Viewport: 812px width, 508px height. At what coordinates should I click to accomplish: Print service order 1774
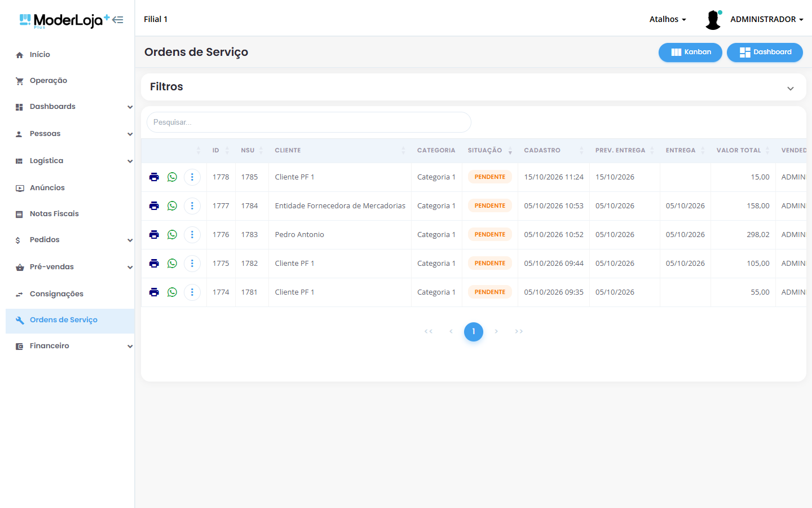click(x=154, y=292)
